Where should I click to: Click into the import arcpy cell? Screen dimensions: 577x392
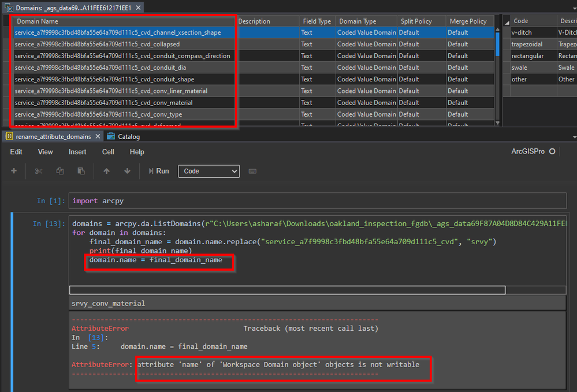[317, 201]
